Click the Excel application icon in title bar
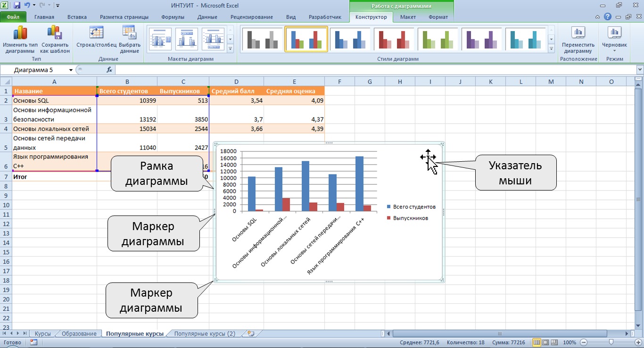This screenshot has height=348, width=644. (5, 6)
